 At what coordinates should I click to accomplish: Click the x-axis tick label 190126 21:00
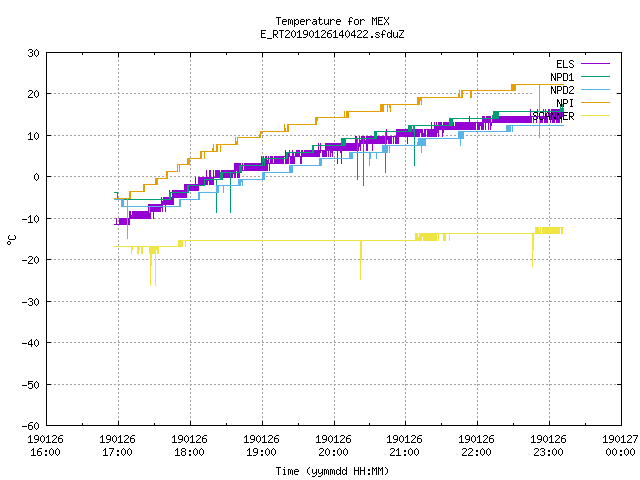click(404, 446)
